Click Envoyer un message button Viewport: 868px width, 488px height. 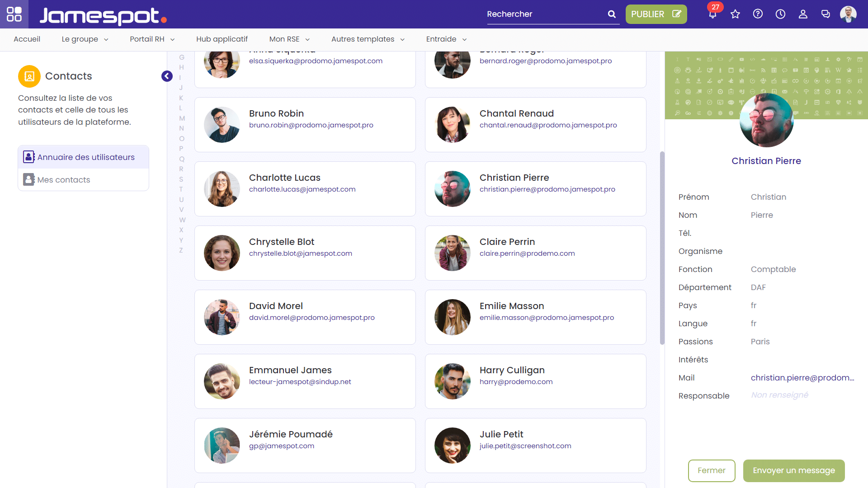794,470
